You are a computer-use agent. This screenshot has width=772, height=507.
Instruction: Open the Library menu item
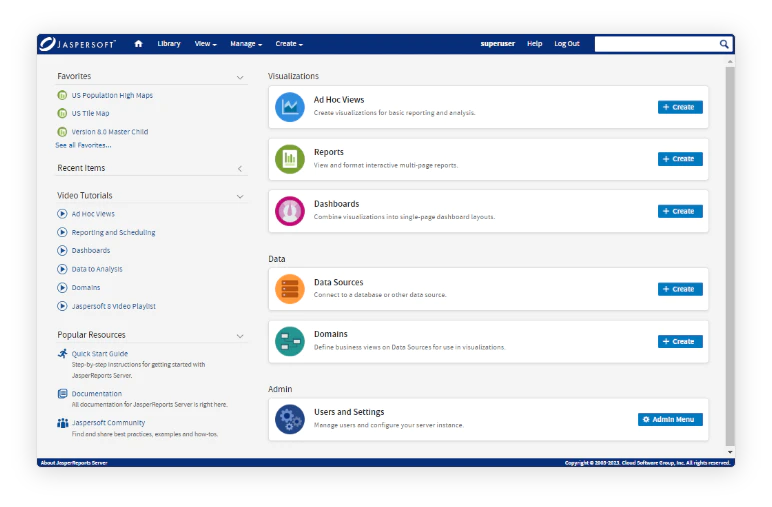(x=169, y=44)
